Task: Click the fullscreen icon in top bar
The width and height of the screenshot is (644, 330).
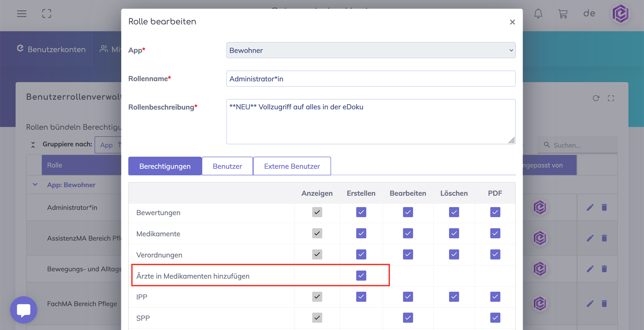Action: pyautogui.click(x=47, y=14)
